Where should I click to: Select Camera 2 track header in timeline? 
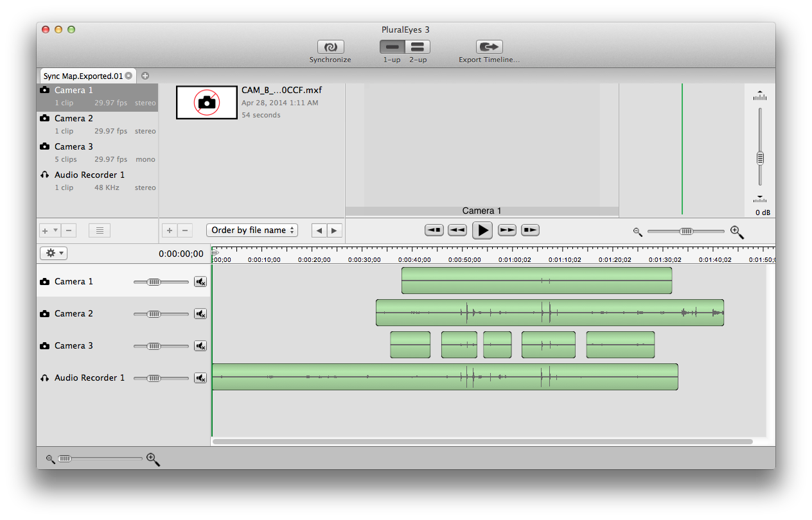[123, 313]
